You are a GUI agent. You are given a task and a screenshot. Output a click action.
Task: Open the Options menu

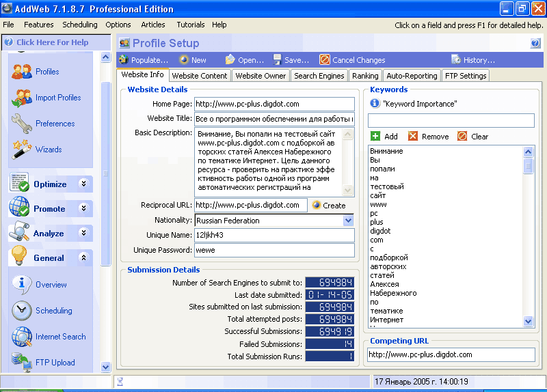pos(118,25)
